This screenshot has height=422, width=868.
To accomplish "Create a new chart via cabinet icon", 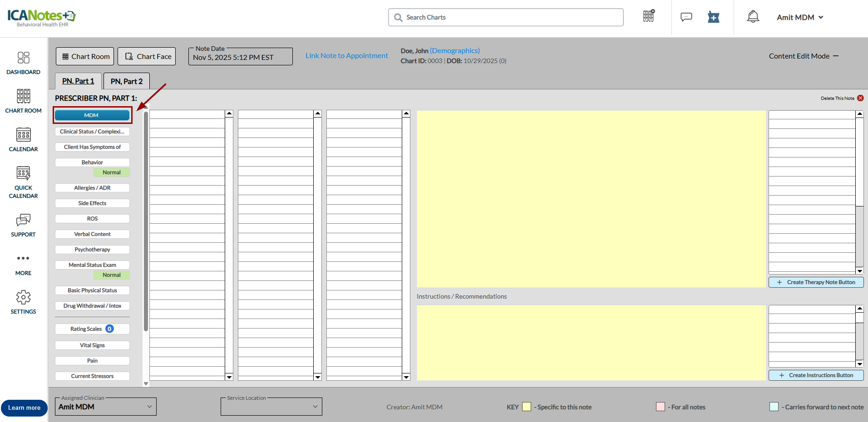I will [648, 16].
